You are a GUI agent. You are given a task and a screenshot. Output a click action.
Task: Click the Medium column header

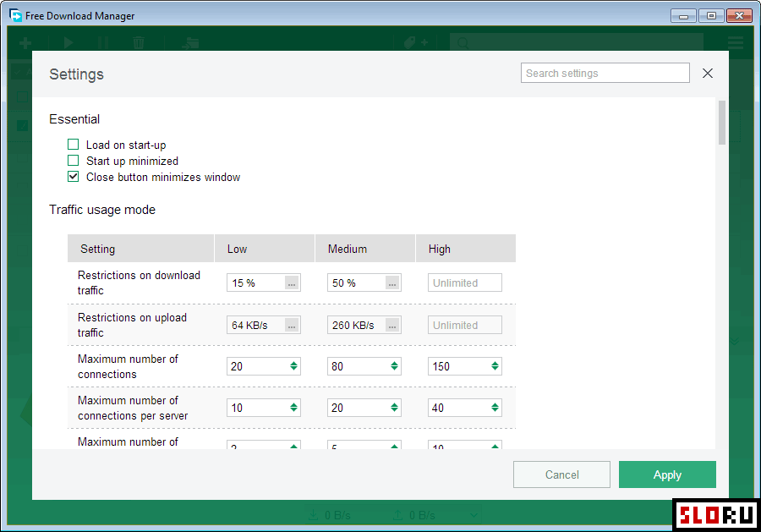365,249
